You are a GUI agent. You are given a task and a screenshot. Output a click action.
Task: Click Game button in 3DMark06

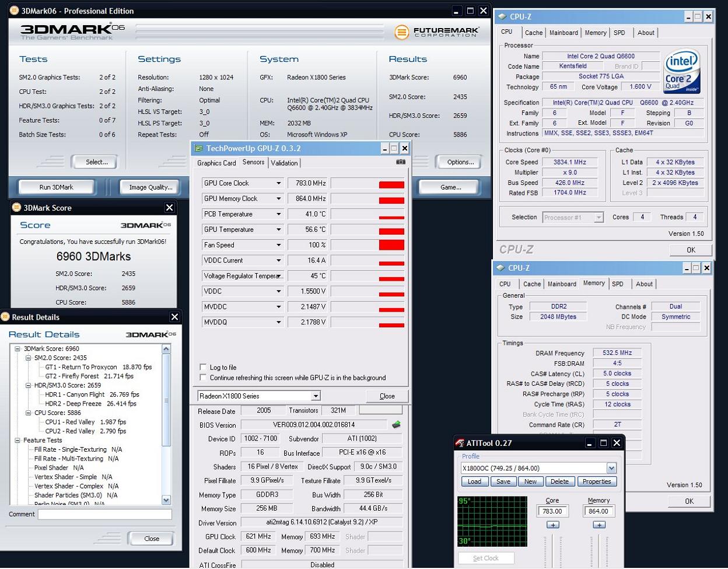(450, 187)
